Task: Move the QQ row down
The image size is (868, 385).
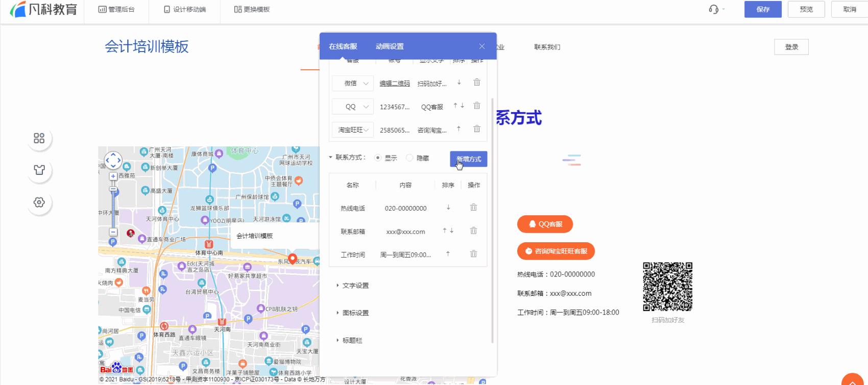Action: point(462,106)
